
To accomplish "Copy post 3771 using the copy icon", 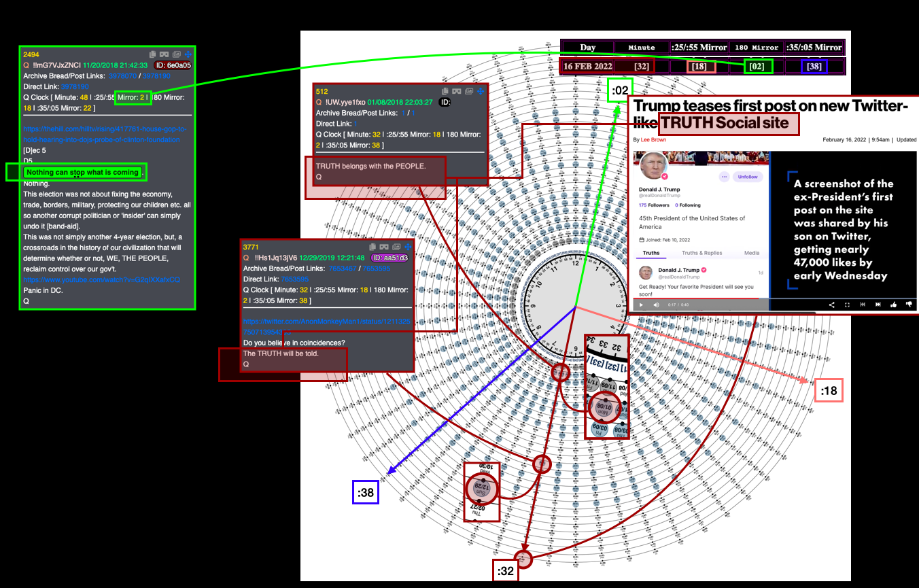I will click(372, 247).
